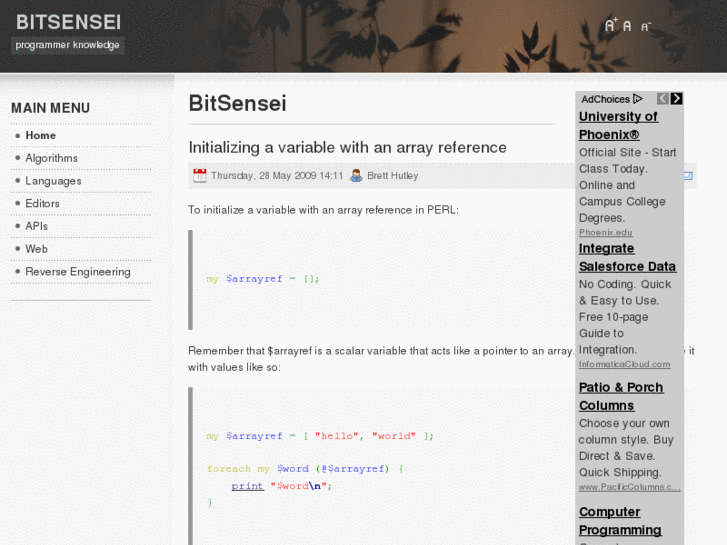Click the 'programmer knowledge' tagline
Screen dimensions: 727x545
click(x=68, y=45)
